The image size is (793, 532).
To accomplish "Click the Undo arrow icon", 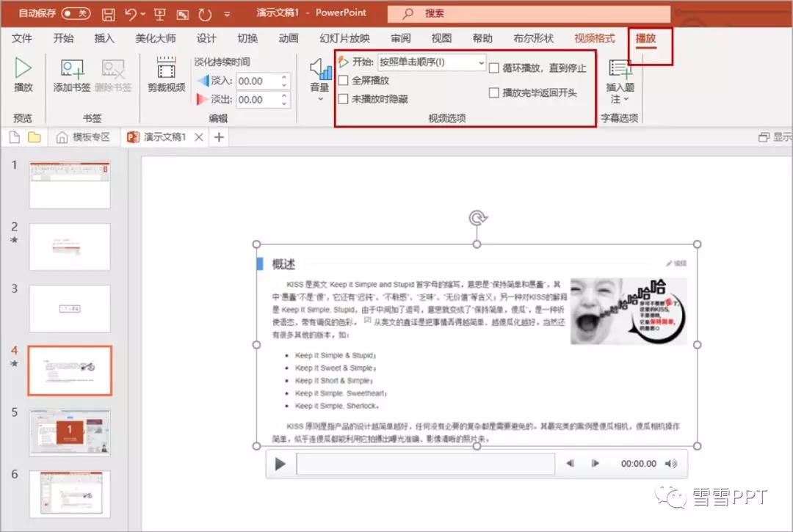I will (x=131, y=14).
